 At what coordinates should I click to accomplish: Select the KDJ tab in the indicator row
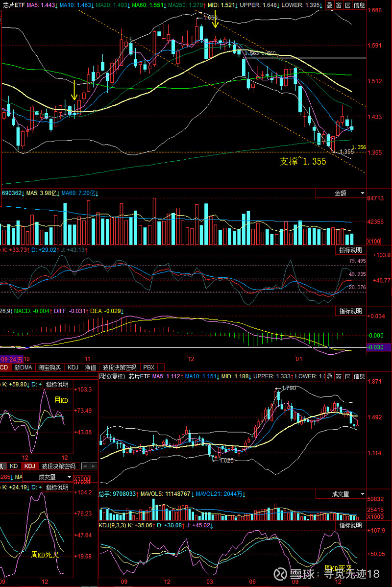click(73, 367)
